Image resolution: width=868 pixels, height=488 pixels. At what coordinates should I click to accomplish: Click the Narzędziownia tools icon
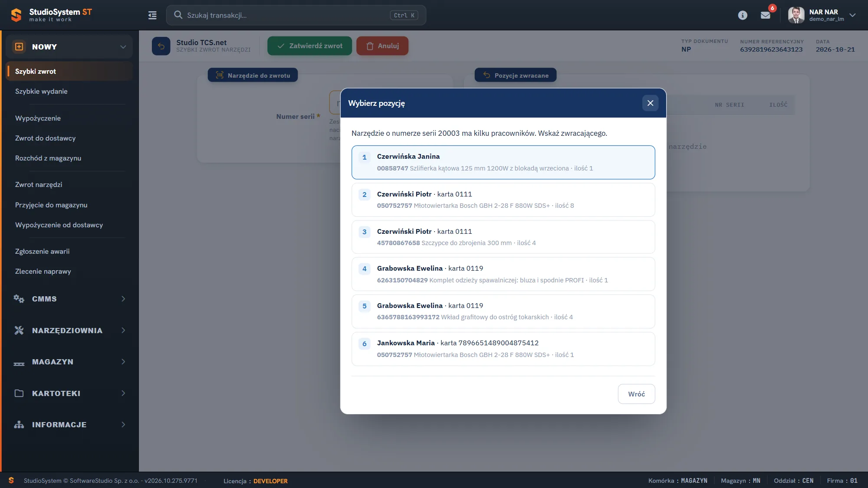[x=19, y=331]
